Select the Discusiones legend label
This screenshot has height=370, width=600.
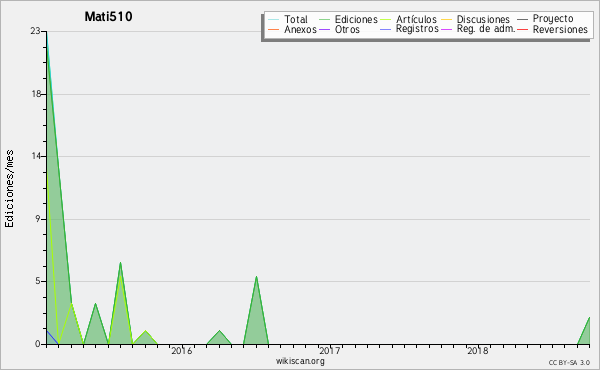click(x=483, y=19)
